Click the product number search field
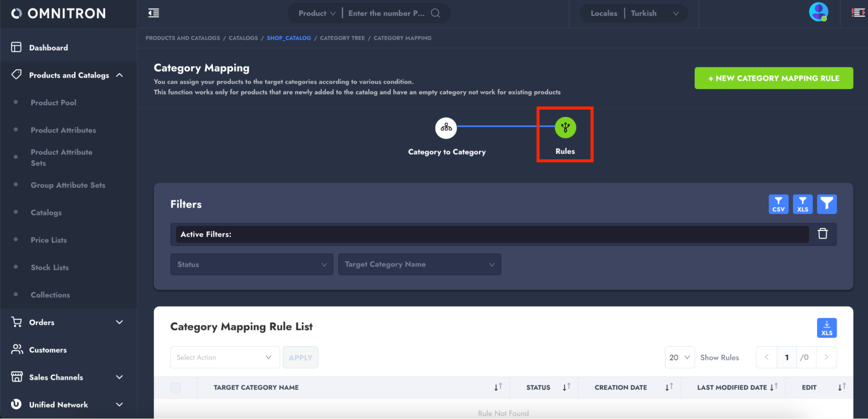868x419 pixels. click(x=386, y=13)
